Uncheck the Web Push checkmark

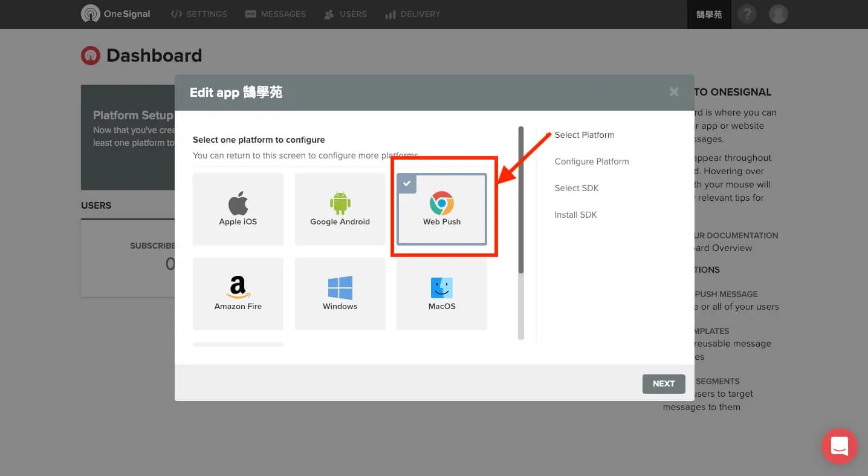click(407, 183)
